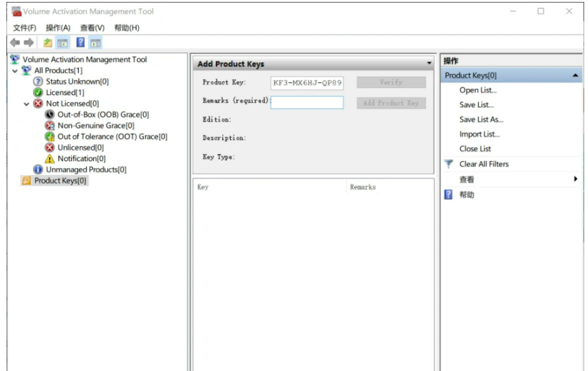588x371 pixels.
Task: Open 帮助 in the actions pane
Action: (466, 195)
